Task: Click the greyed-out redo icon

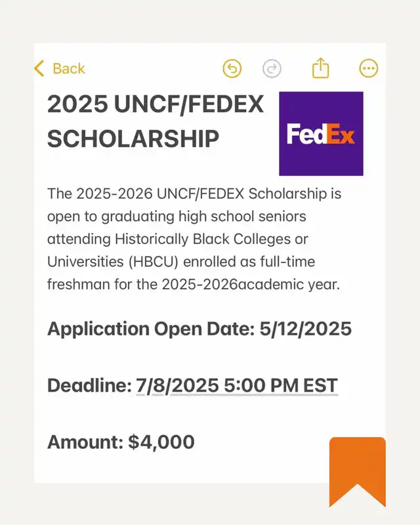Action: click(x=272, y=68)
